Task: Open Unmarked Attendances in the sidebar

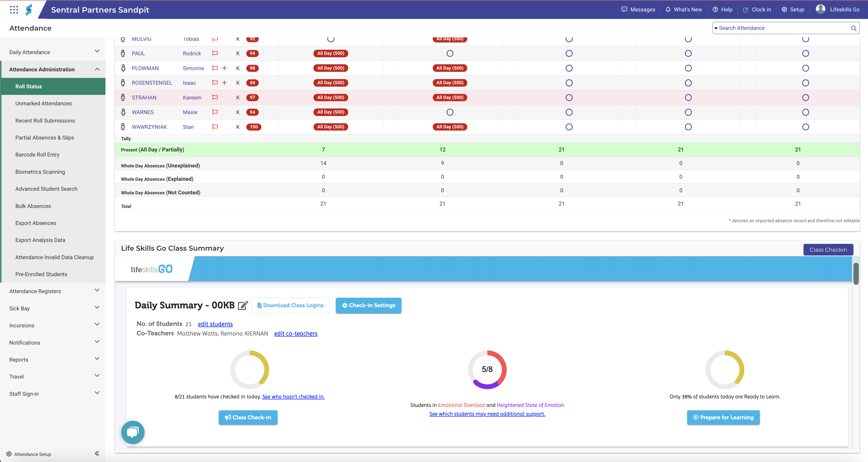Action: click(43, 104)
